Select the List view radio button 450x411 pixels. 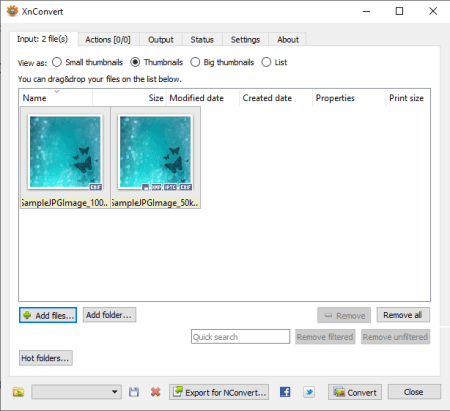click(266, 62)
